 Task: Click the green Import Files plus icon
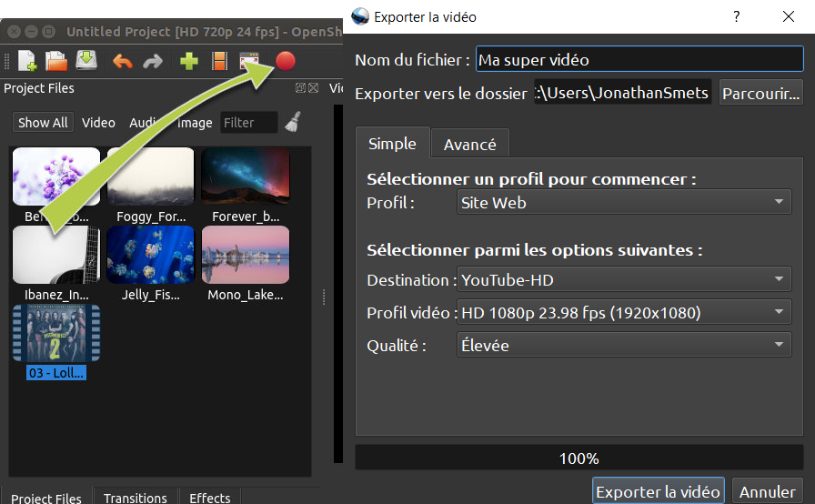pyautogui.click(x=189, y=61)
